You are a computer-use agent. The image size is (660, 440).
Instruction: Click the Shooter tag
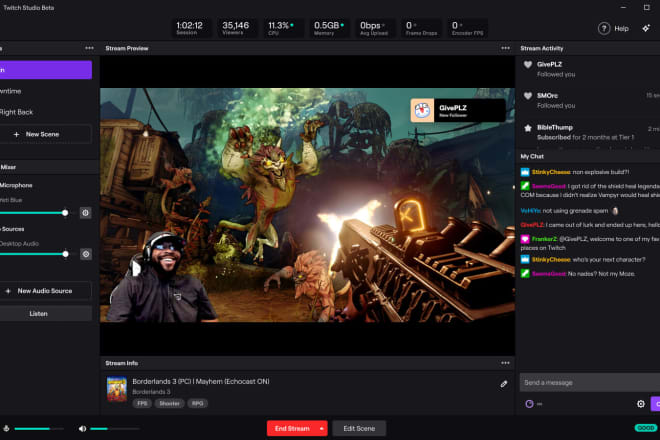169,403
